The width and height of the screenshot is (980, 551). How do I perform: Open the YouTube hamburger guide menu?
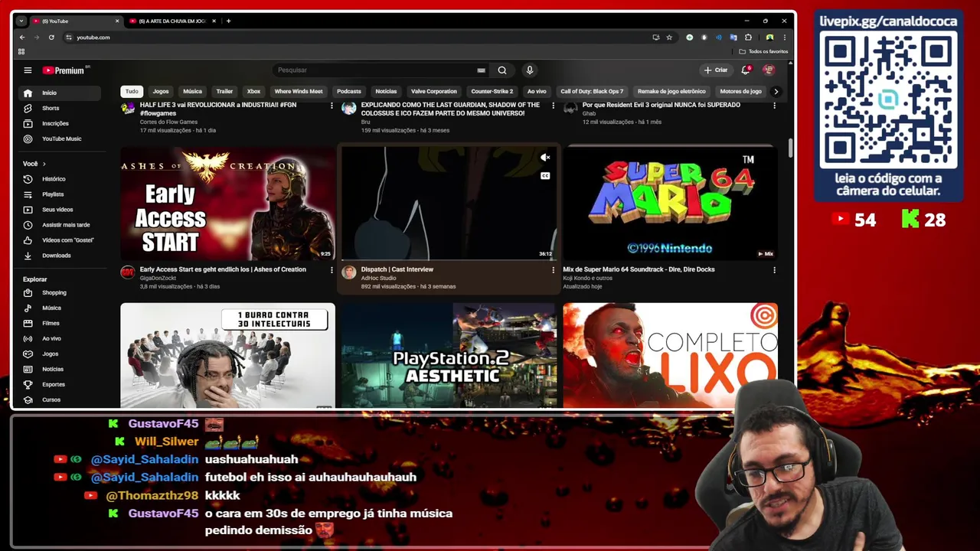28,70
